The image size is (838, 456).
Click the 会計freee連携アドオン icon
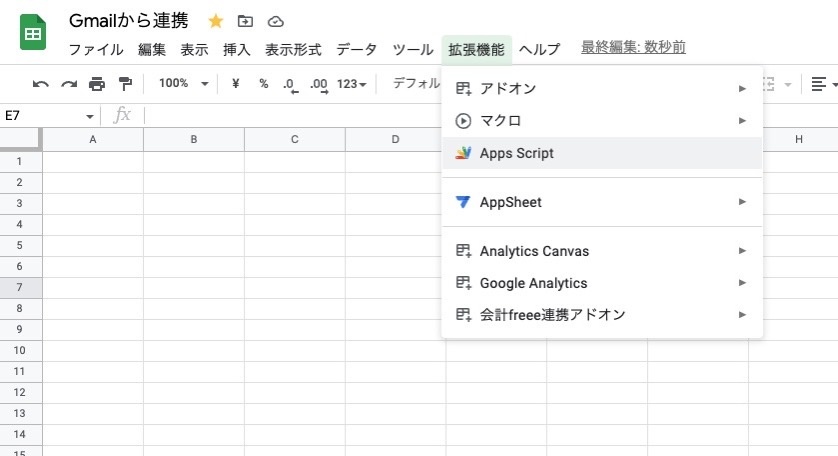click(x=463, y=315)
